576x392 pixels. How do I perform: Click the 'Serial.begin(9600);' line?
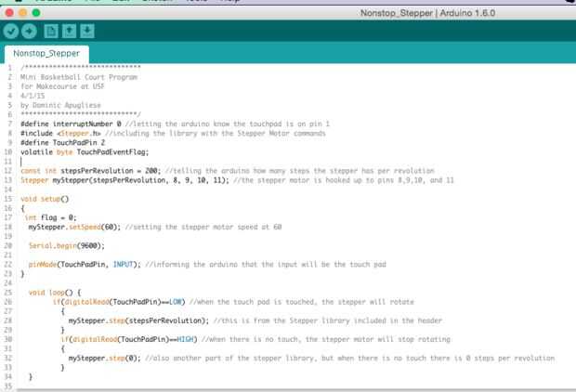click(x=67, y=246)
